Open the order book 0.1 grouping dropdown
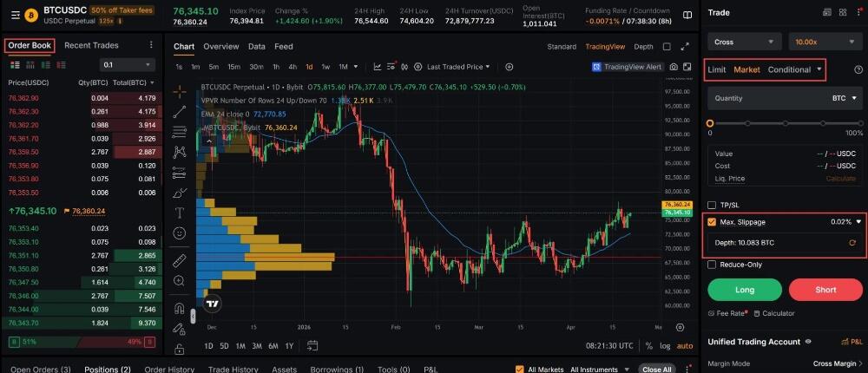The image size is (868, 373). coord(128,65)
